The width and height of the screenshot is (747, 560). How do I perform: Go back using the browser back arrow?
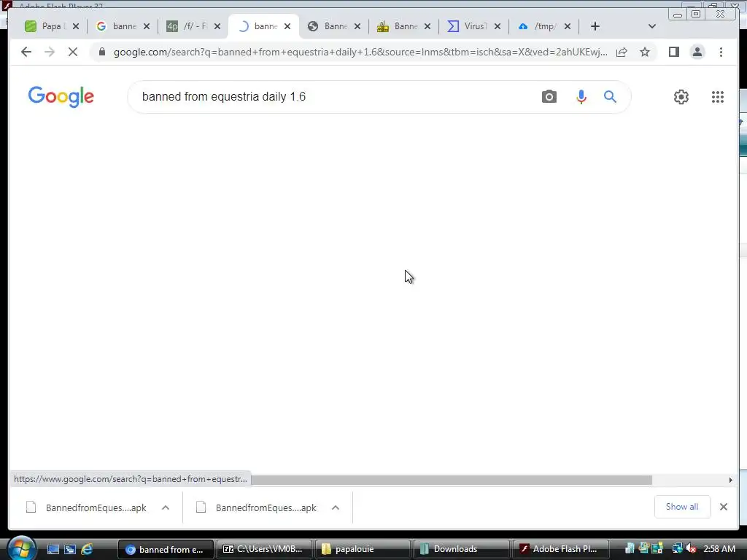click(26, 52)
